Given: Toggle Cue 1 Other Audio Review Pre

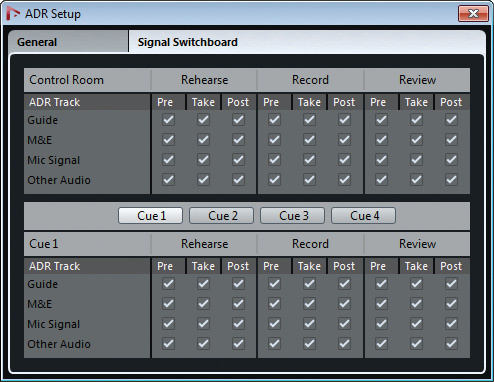Looking at the screenshot, I should pos(381,344).
